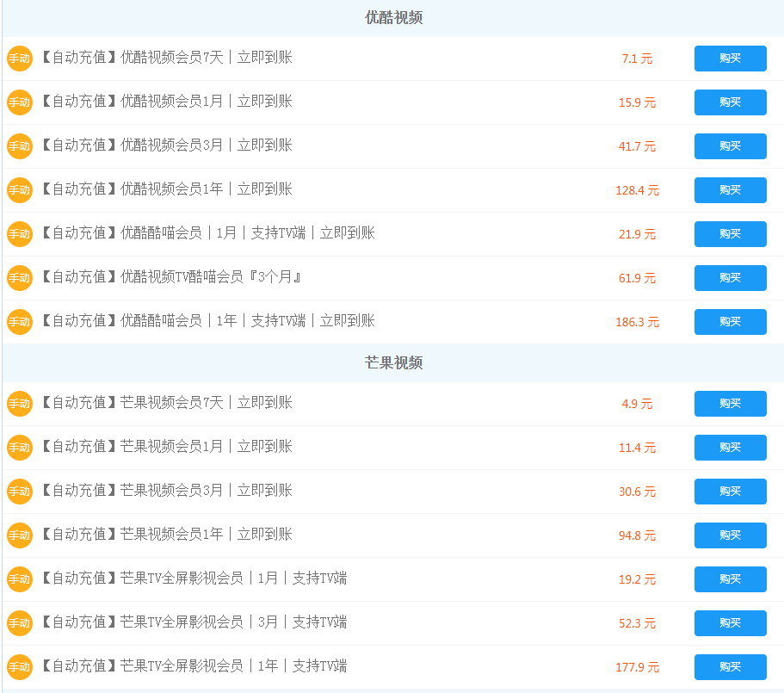
Task: Click the 手动 badge beside 优酷视频会员3月
Action: [20, 146]
